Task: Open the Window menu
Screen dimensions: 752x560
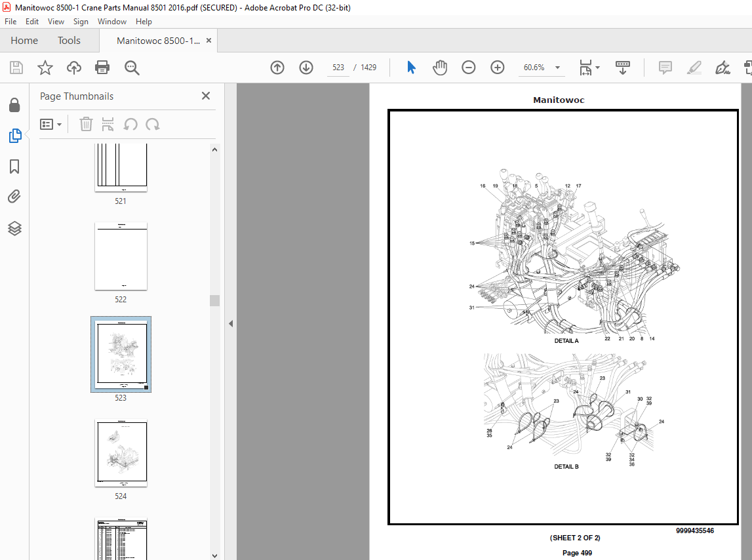Action: pyautogui.click(x=111, y=22)
